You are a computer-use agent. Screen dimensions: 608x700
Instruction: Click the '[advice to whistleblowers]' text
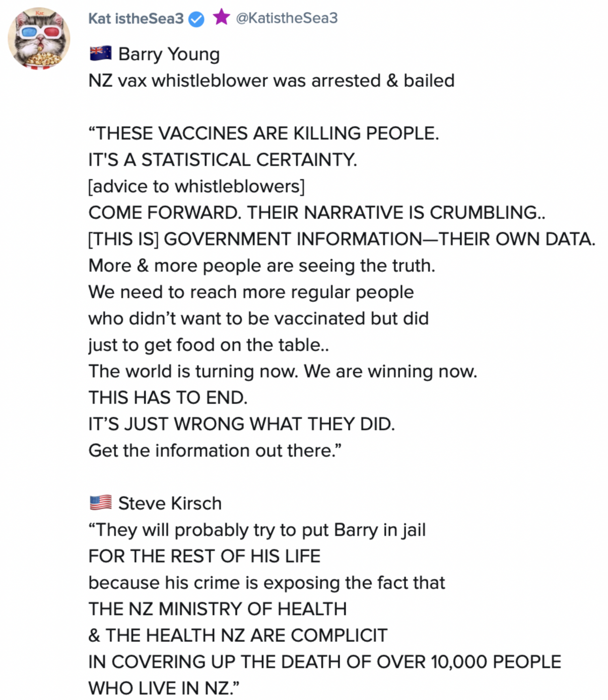tap(196, 186)
